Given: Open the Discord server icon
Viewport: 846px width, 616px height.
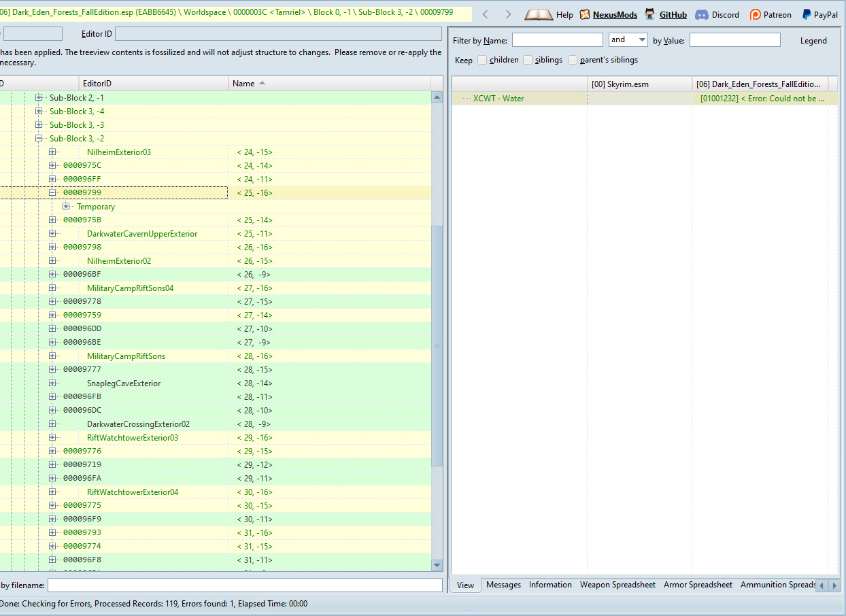Looking at the screenshot, I should coord(702,14).
